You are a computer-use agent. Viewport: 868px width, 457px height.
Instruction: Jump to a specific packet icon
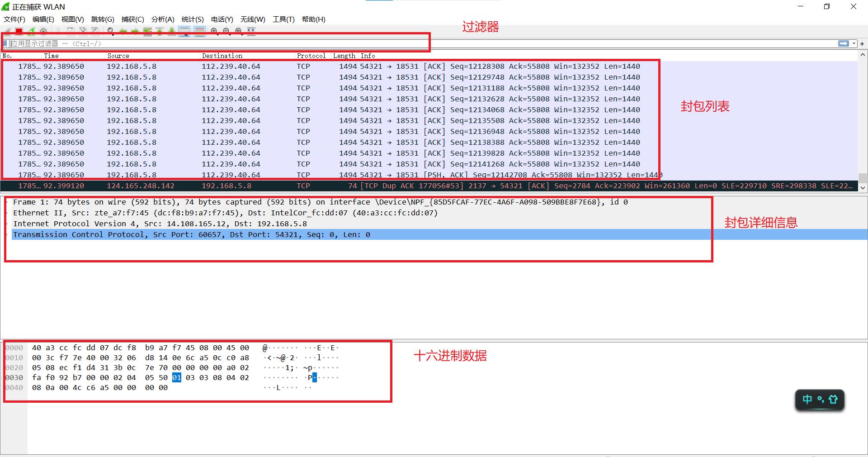[147, 31]
